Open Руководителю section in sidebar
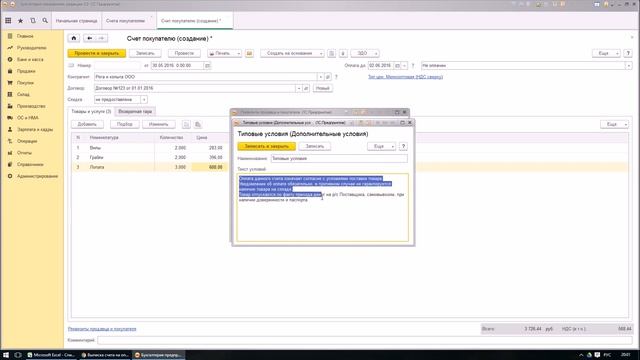This screenshot has height=360, width=640. (x=31, y=48)
